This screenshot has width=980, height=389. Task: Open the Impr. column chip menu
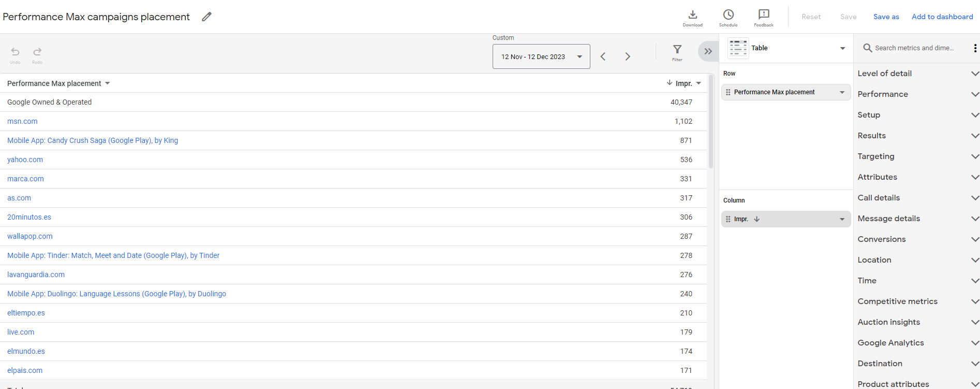pyautogui.click(x=842, y=219)
